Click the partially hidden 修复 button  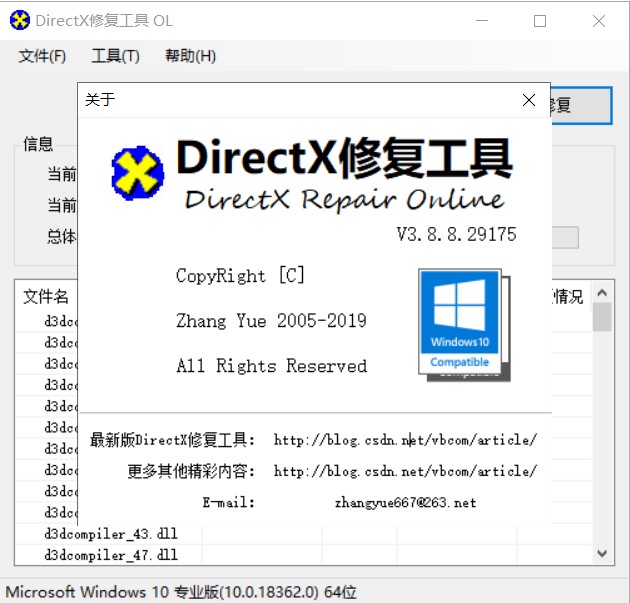point(581,105)
